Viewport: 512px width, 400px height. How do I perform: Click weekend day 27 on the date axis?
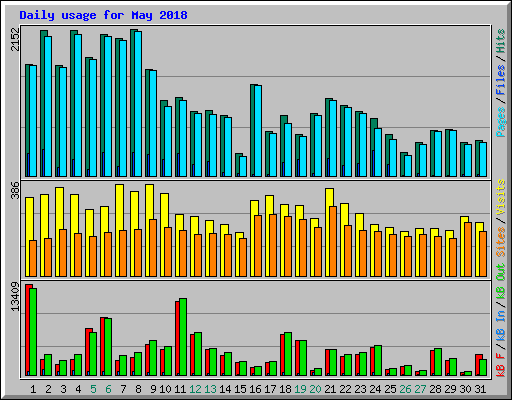(420, 389)
